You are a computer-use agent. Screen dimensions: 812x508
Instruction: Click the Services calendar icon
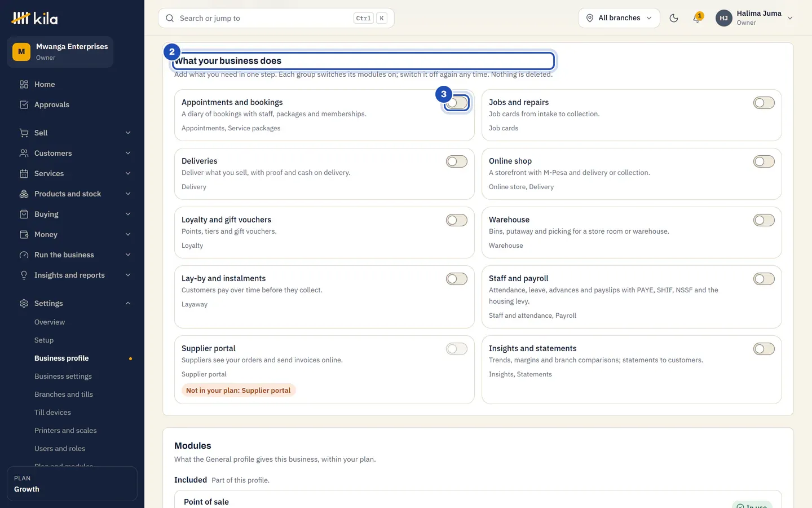[24, 173]
